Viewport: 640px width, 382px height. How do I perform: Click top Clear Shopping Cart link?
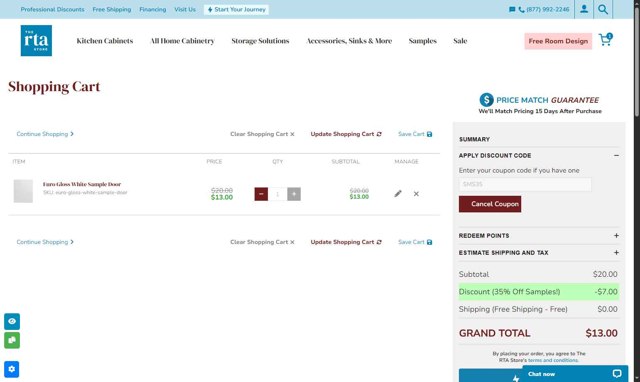click(x=262, y=134)
